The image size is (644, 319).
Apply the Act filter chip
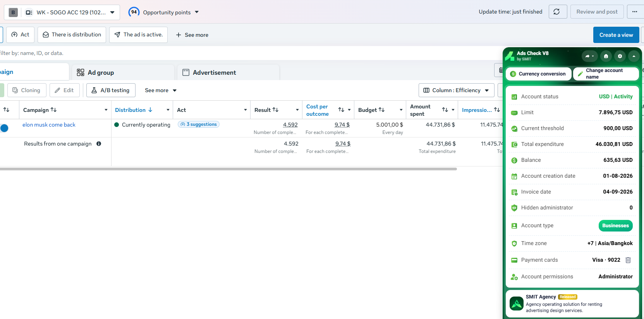pos(20,35)
